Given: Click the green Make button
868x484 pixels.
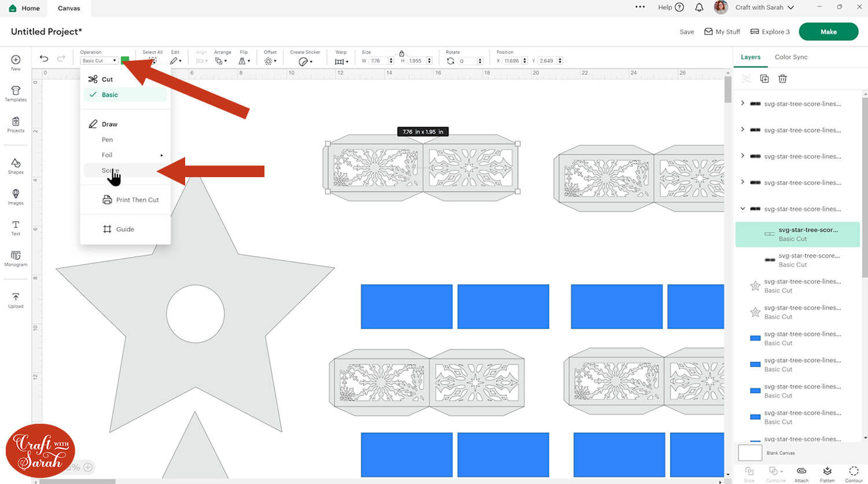Looking at the screenshot, I should pyautogui.click(x=828, y=32).
